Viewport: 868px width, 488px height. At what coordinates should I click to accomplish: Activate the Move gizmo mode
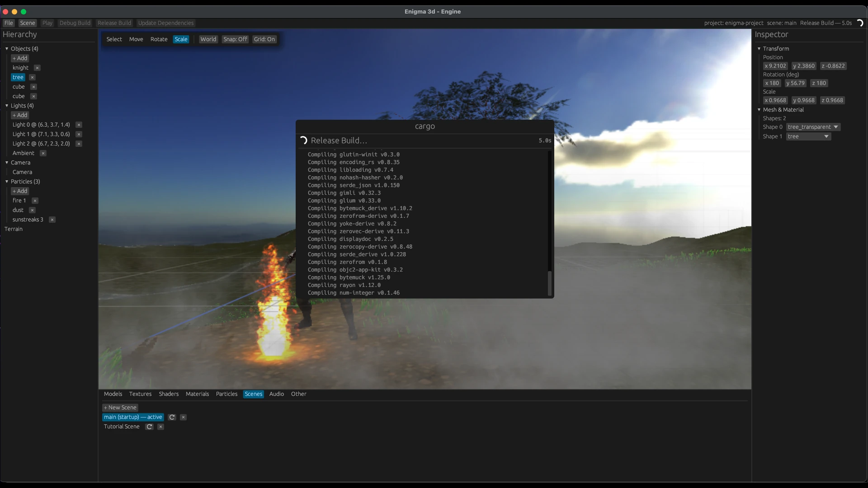(136, 39)
